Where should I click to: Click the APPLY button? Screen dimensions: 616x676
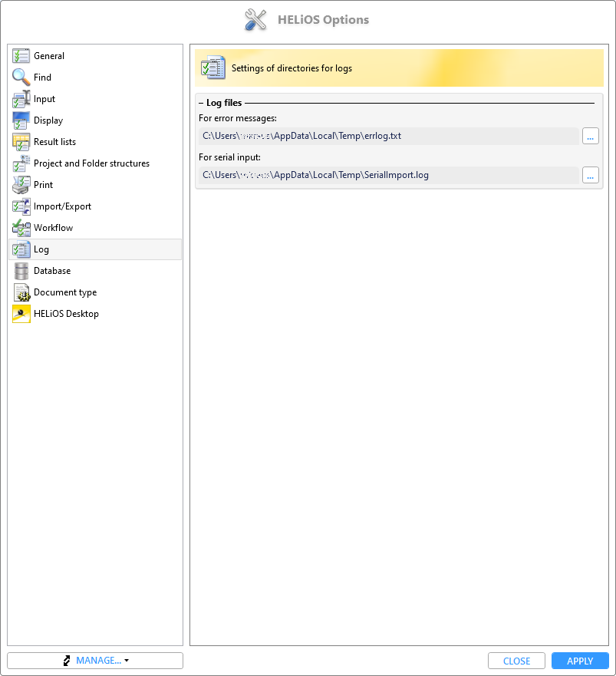point(580,661)
